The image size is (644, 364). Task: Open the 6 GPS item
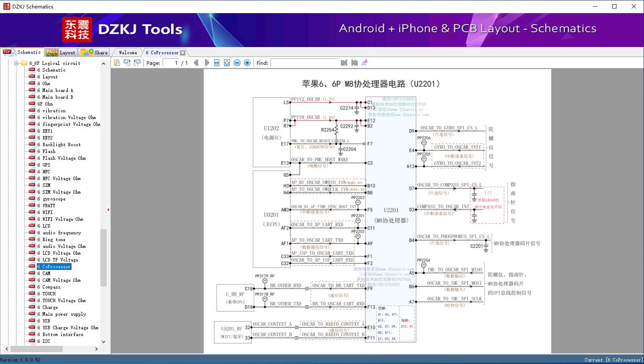(44, 165)
